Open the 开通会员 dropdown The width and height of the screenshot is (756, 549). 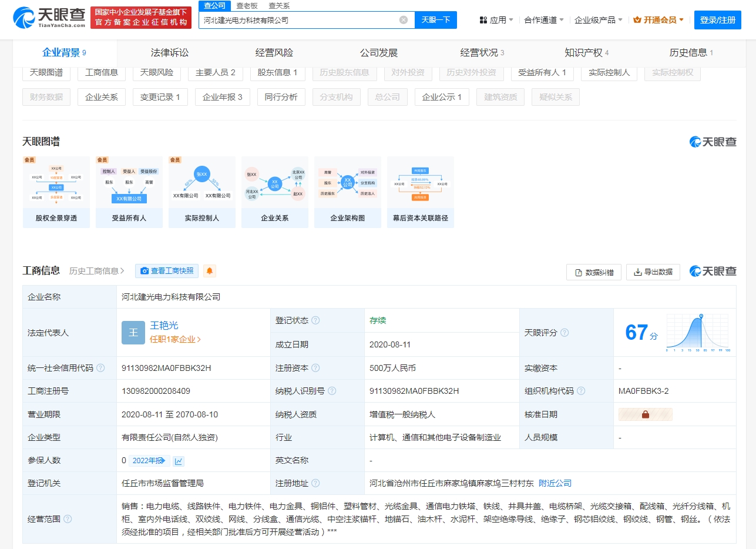point(658,20)
